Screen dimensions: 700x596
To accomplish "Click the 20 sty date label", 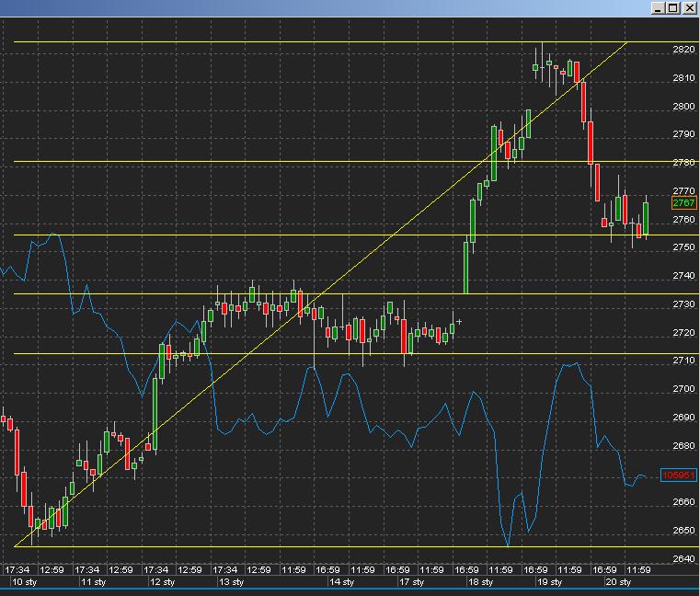I will click(x=618, y=582).
